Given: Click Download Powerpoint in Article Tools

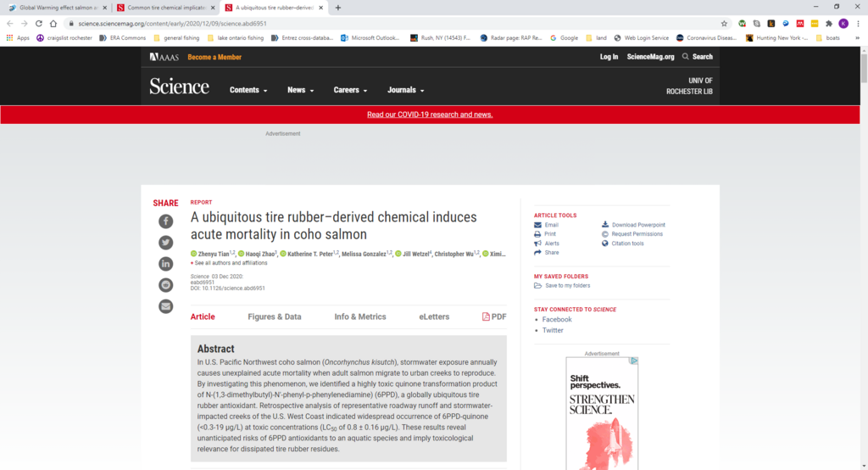Looking at the screenshot, I should tap(637, 225).
